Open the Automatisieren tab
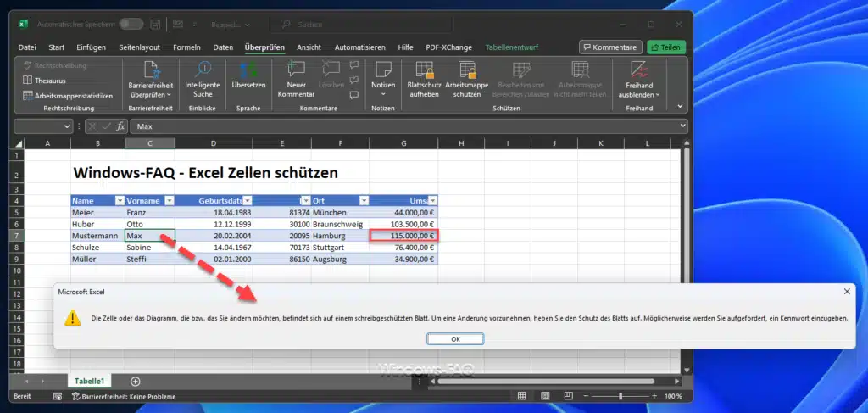The height and width of the screenshot is (413, 868). 359,47
